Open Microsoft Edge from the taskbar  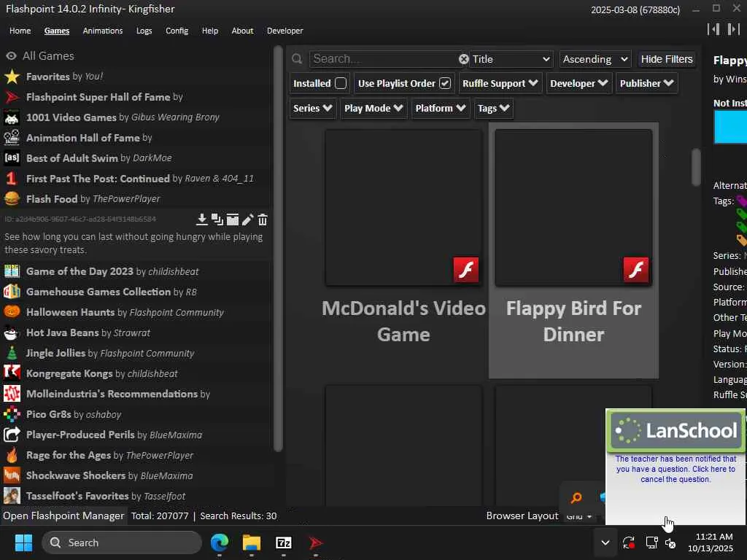pyautogui.click(x=220, y=542)
